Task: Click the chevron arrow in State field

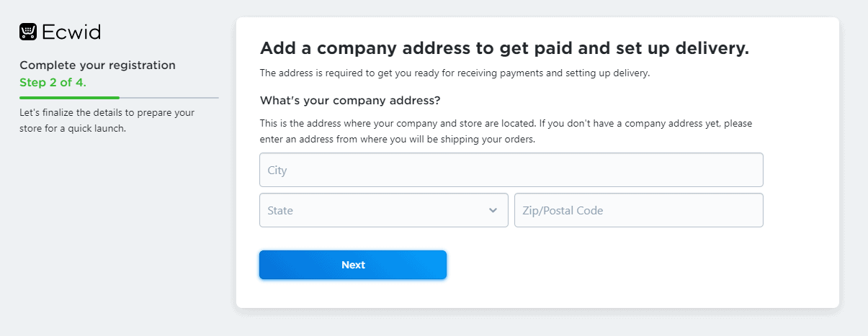Action: (493, 211)
